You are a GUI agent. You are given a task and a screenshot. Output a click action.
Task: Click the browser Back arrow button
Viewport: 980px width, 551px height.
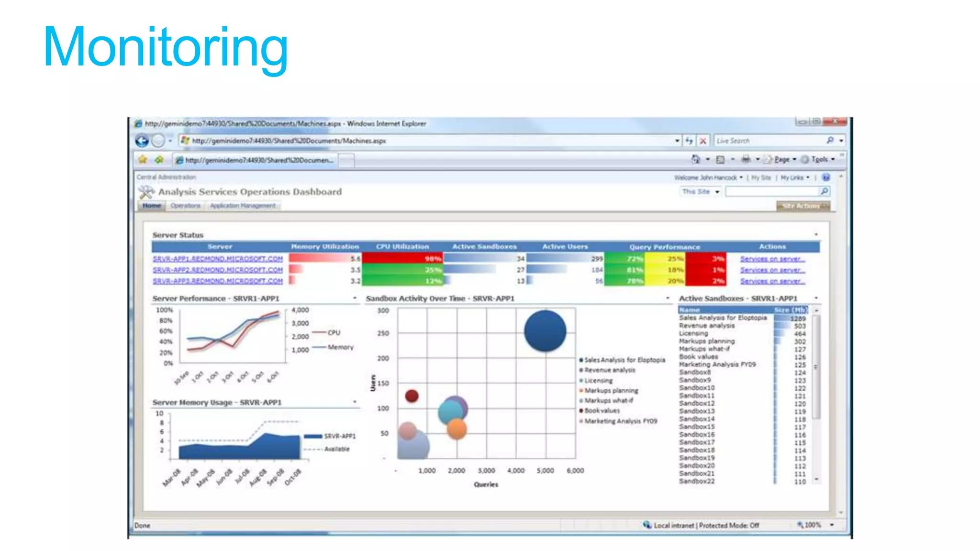[142, 141]
